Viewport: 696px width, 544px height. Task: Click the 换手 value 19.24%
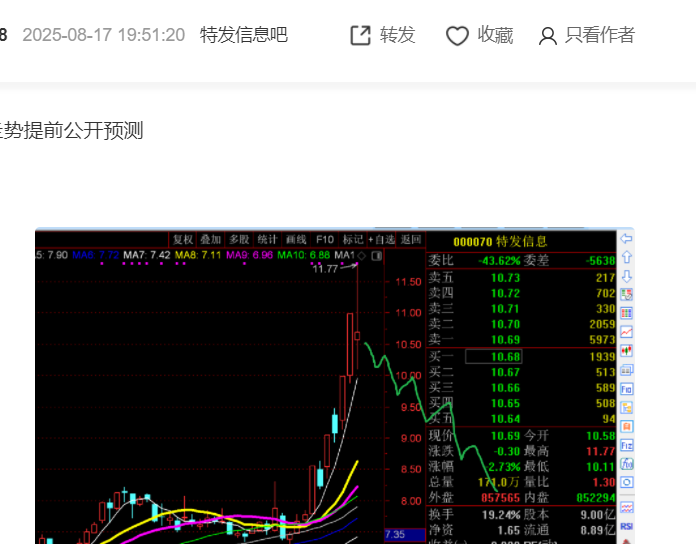(x=501, y=515)
